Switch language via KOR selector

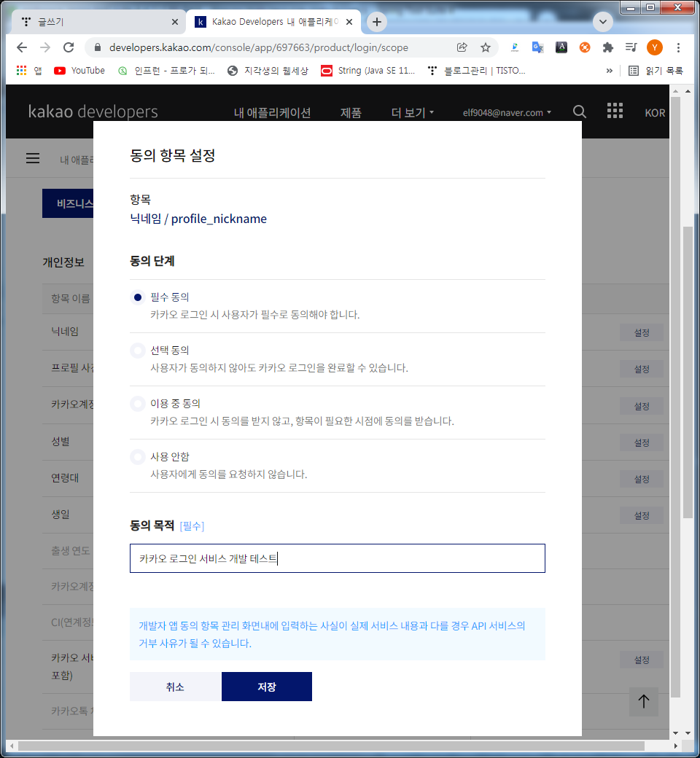(655, 113)
